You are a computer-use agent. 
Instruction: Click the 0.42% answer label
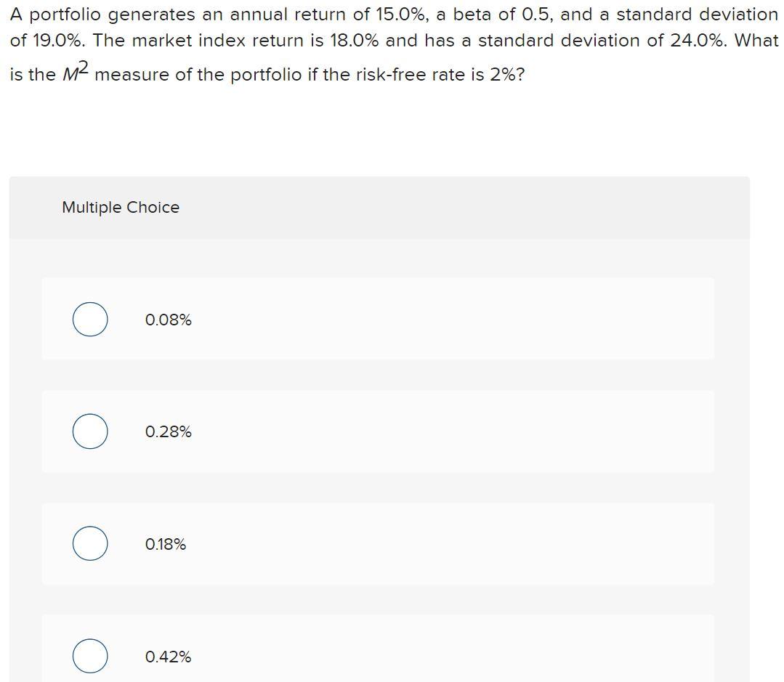(168, 657)
